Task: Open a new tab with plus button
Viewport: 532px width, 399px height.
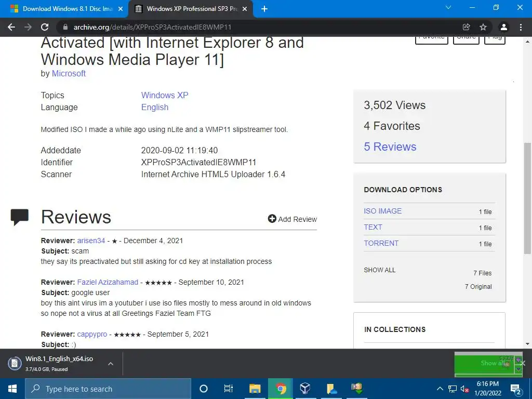Action: [264, 9]
